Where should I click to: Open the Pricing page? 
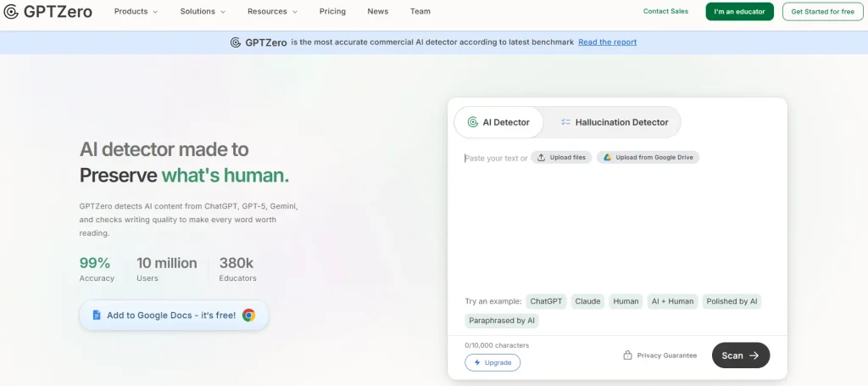(x=332, y=11)
